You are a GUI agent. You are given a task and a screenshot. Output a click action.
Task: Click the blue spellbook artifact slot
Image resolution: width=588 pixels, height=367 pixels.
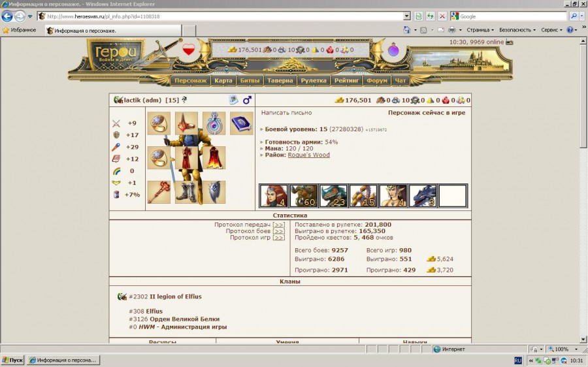242,123
